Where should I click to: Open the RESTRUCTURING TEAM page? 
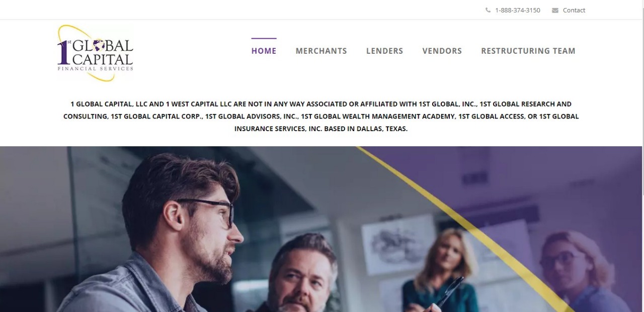pyautogui.click(x=528, y=51)
